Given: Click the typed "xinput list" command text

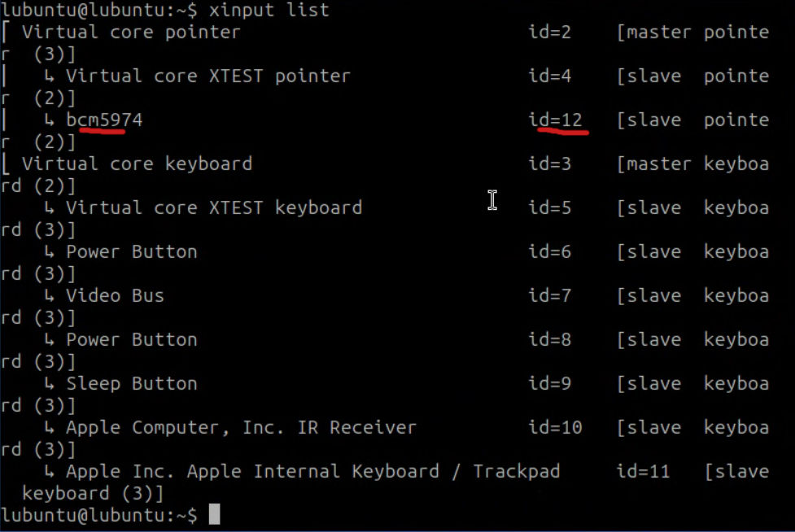Looking at the screenshot, I should (x=269, y=11).
